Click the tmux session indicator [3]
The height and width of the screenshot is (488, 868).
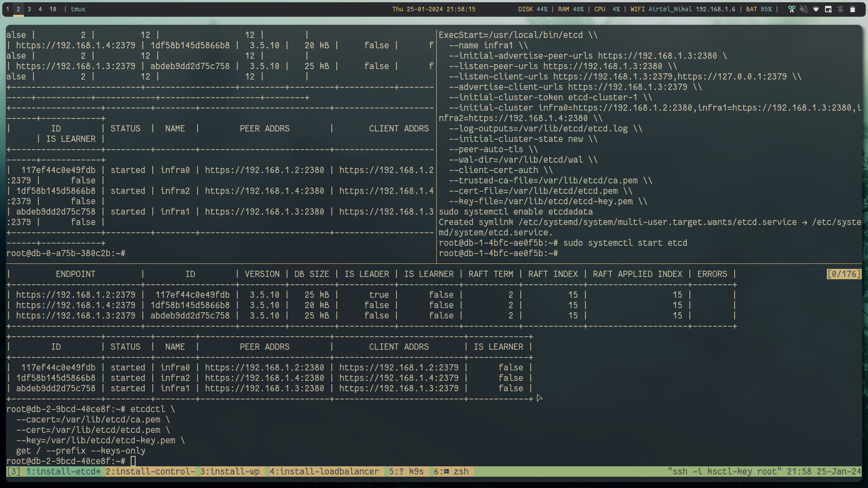(x=14, y=471)
